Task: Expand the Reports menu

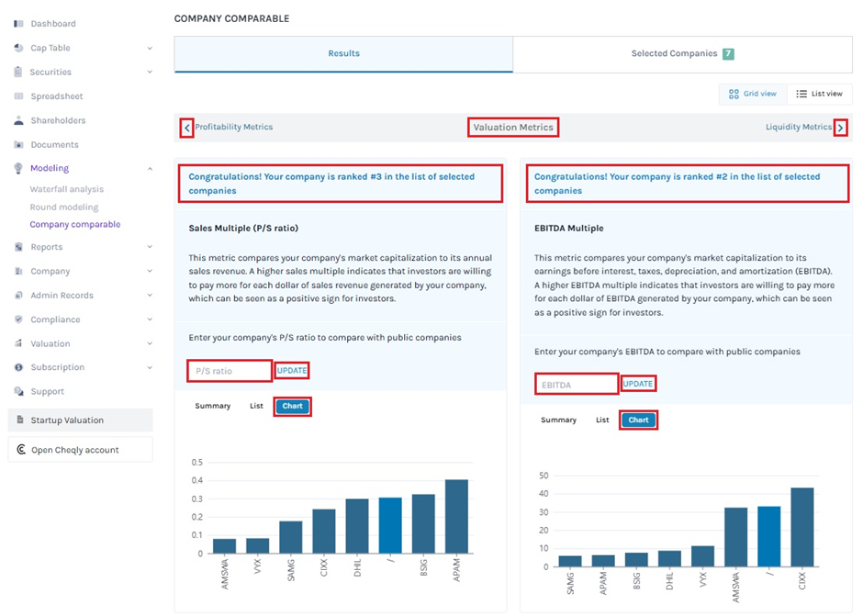Action: pos(150,247)
